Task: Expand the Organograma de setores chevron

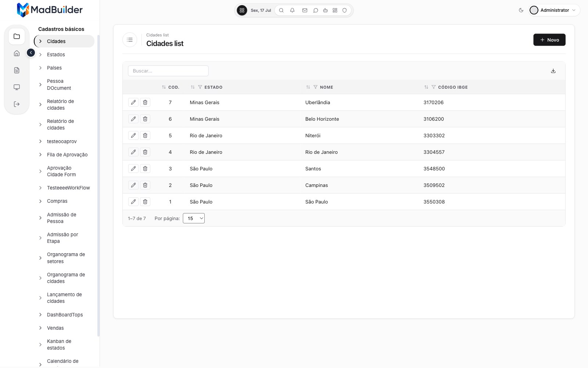Action: pos(40,258)
